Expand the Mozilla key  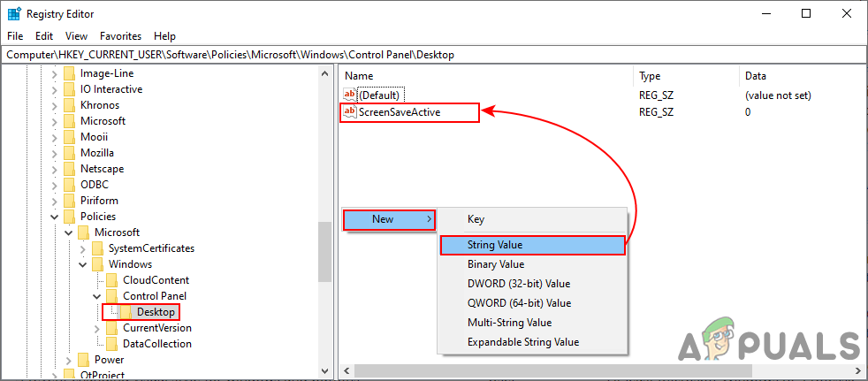(x=54, y=153)
